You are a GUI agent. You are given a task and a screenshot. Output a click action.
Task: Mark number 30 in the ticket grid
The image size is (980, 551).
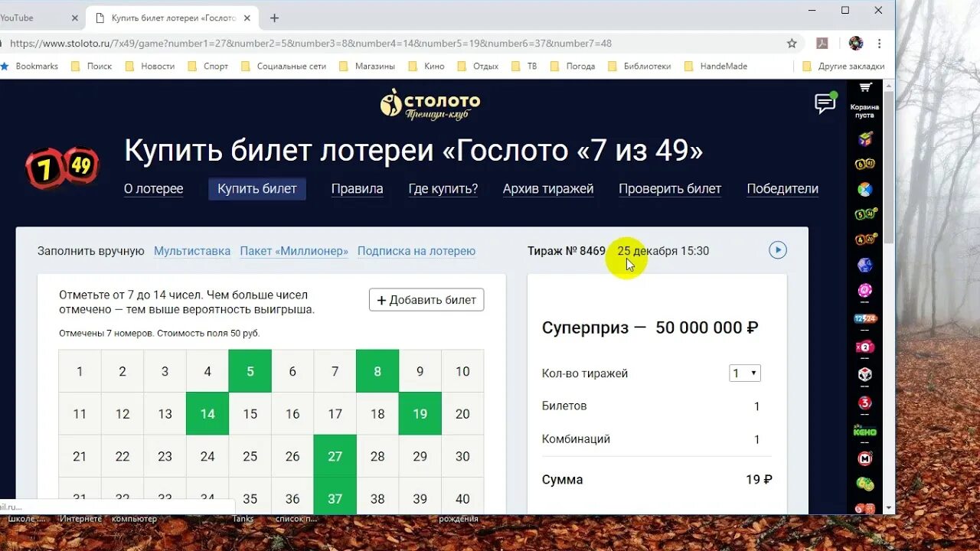tap(462, 456)
